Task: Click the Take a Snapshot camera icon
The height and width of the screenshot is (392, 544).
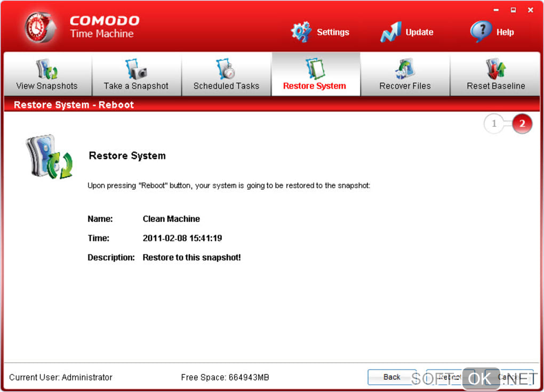Action: (x=136, y=69)
